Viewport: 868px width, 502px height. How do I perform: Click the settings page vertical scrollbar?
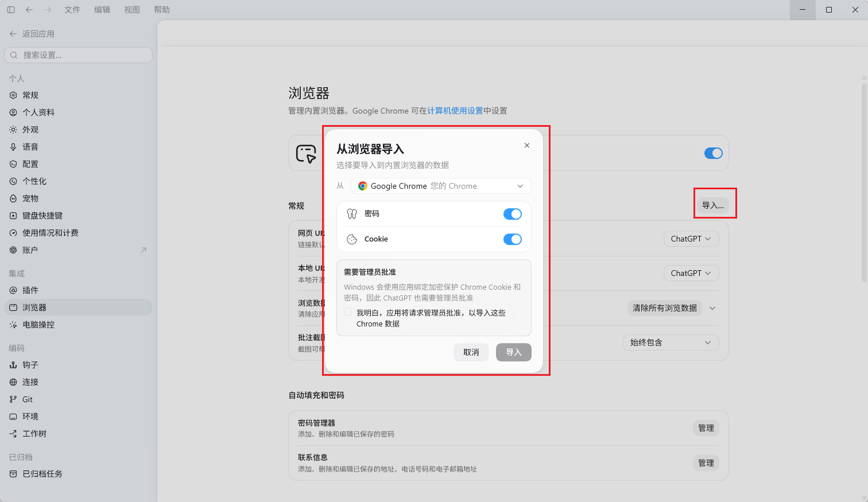(864, 182)
